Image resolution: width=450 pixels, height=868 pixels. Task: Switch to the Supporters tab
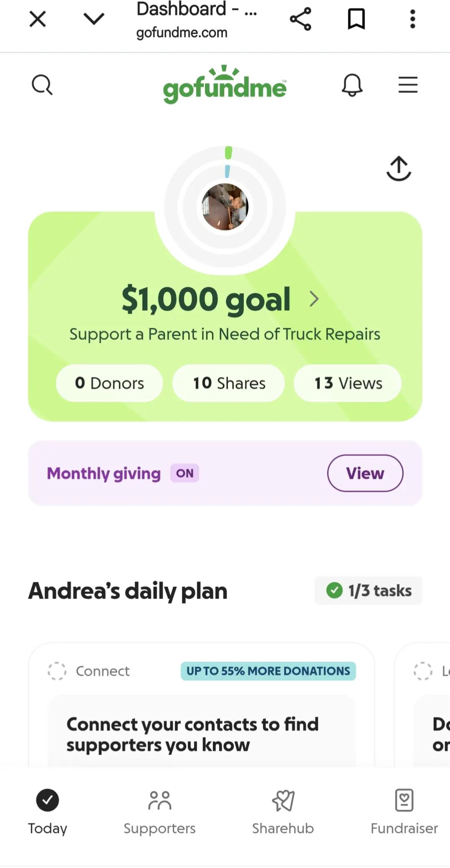tap(160, 813)
